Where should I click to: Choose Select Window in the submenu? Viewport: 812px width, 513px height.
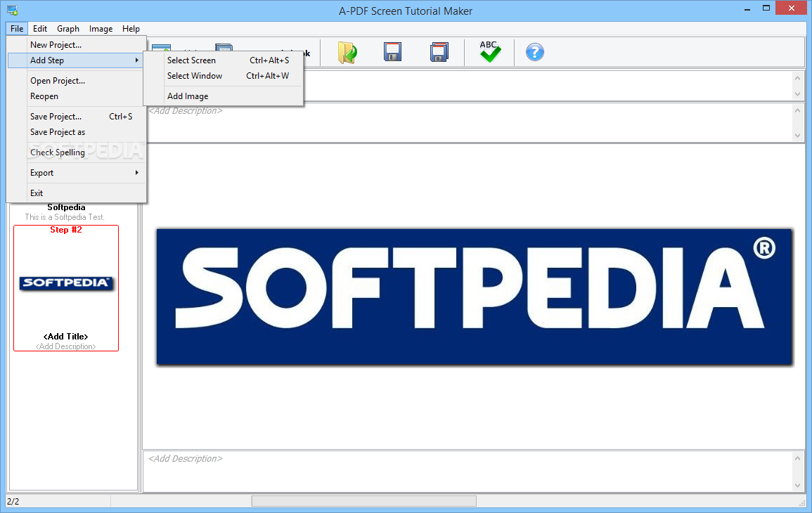tap(223, 76)
